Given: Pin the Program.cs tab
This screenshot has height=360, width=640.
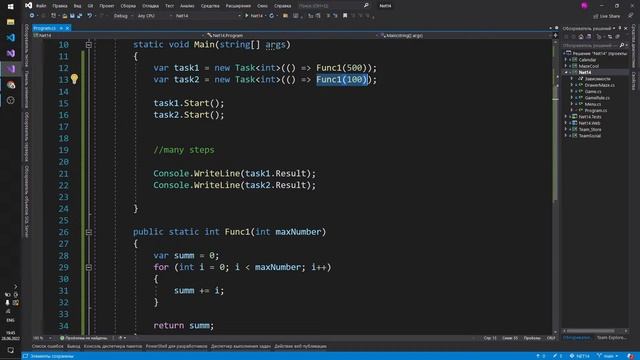Looking at the screenshot, I should coord(61,28).
